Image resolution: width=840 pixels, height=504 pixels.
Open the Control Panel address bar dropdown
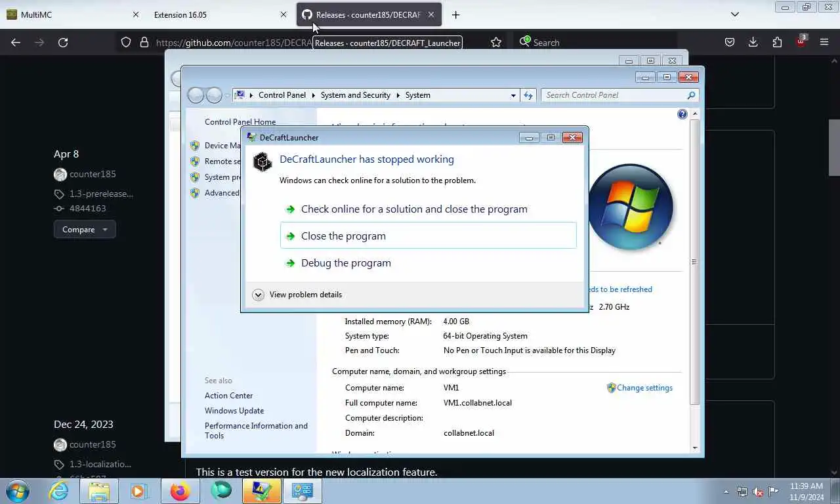click(513, 95)
